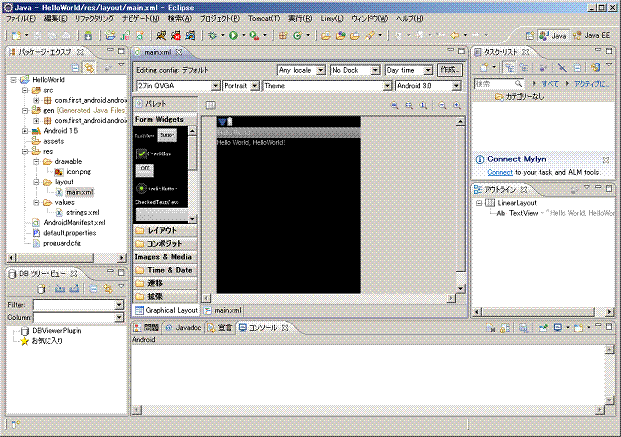
Task: Expand the Time & Date palette category
Action: click(165, 270)
